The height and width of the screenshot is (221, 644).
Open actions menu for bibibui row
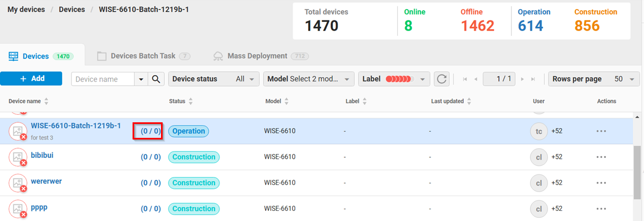[601, 157]
